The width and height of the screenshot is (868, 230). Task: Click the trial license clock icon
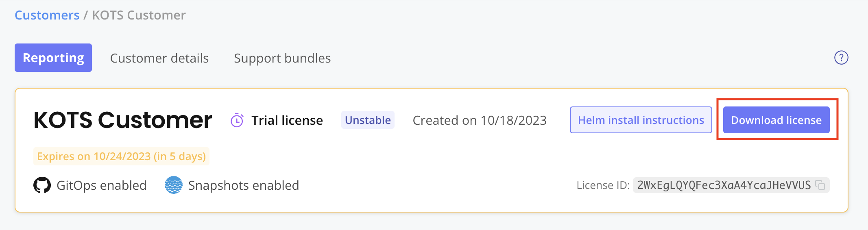click(237, 120)
